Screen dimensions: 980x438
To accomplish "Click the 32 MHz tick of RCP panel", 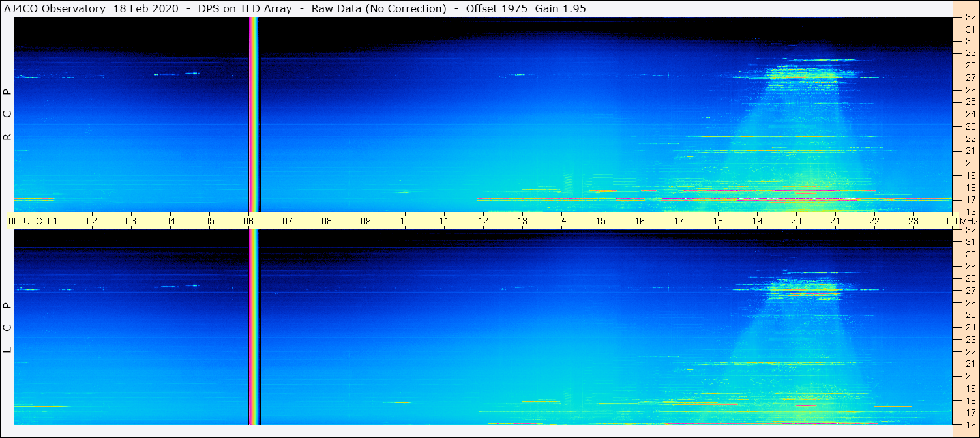I will point(970,18).
